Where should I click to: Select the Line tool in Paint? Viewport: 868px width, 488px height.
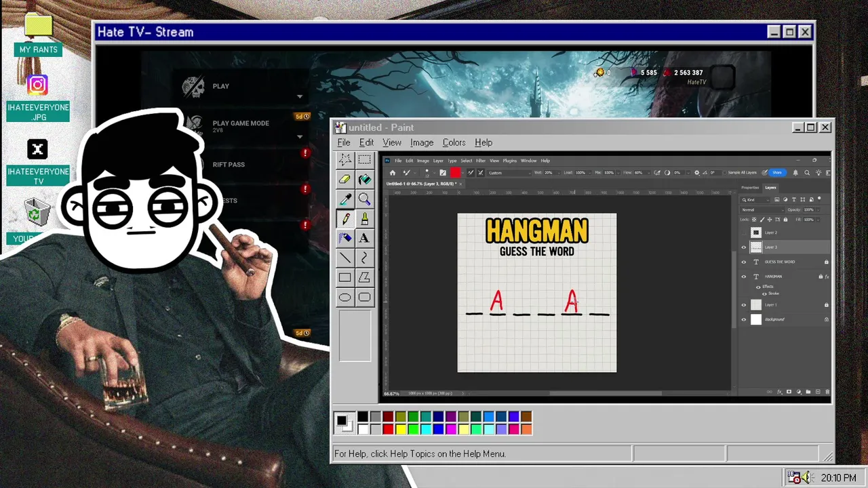(345, 258)
